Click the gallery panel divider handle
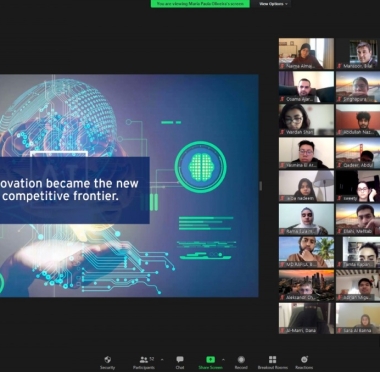 [261, 186]
